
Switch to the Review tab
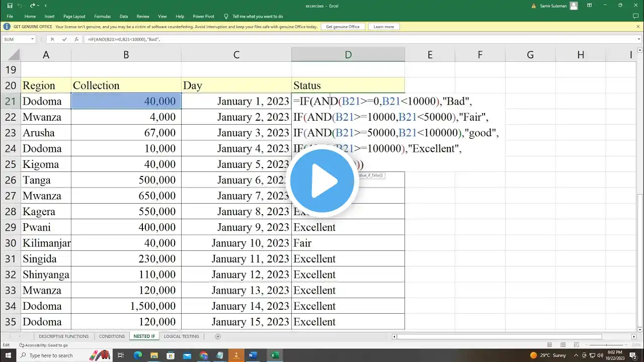(143, 16)
